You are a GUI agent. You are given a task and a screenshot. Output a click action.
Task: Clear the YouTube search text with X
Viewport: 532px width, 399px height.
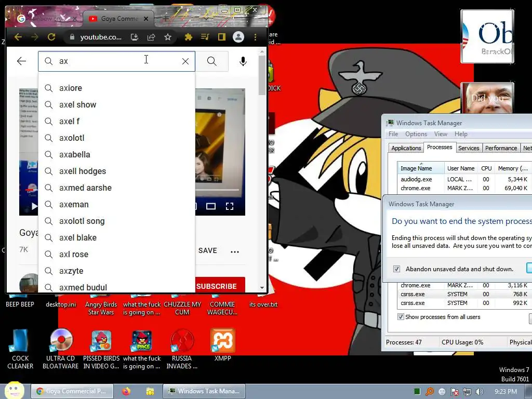click(x=185, y=61)
